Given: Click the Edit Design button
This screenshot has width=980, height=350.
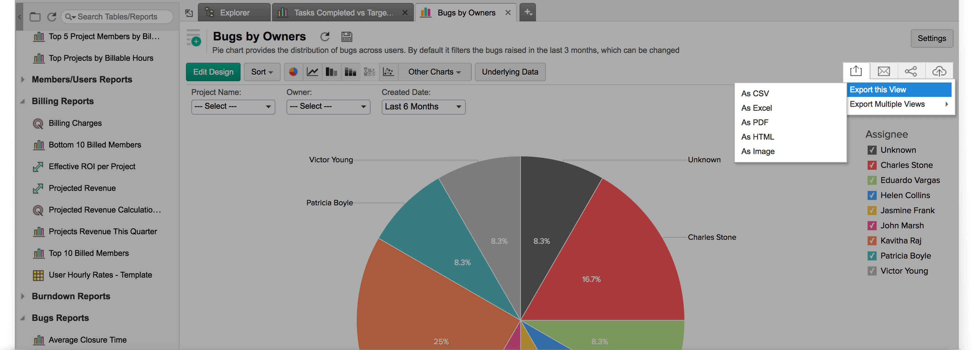Looking at the screenshot, I should 213,72.
